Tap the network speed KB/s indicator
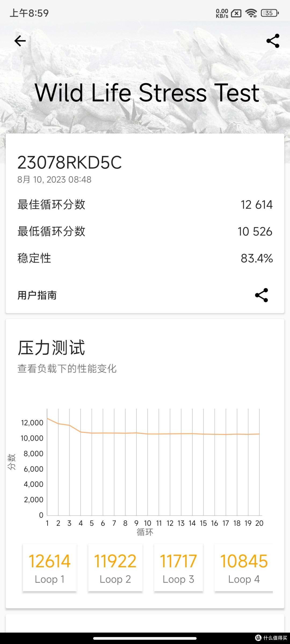 pos(222,13)
